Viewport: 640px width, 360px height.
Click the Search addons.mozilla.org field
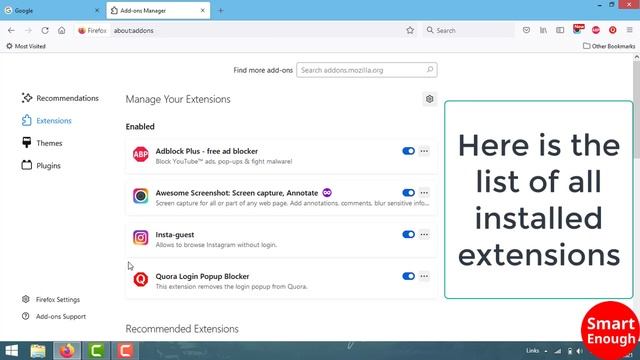coord(367,70)
